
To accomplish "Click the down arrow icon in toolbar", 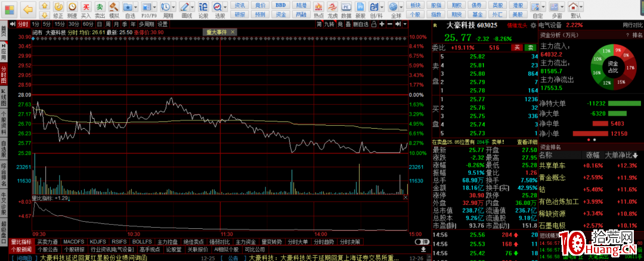I will [x=45, y=15].
